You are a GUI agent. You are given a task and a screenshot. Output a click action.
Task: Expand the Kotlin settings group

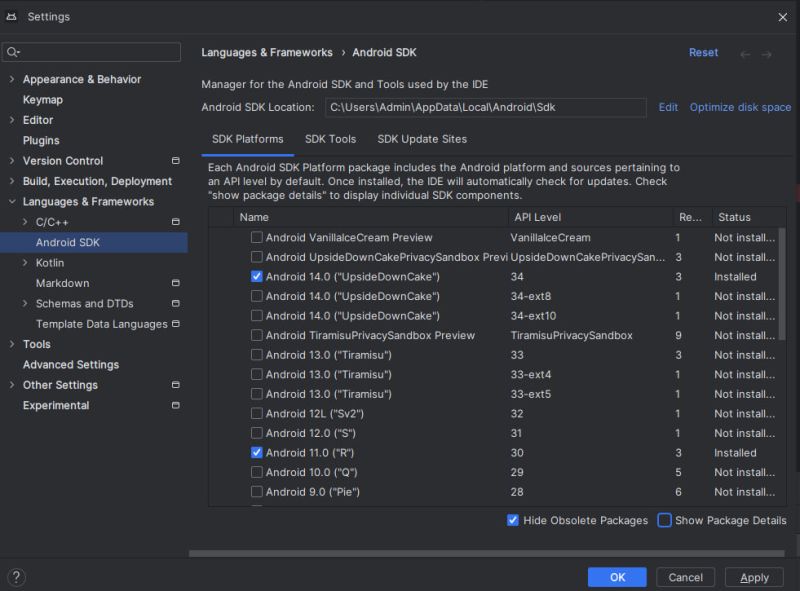click(x=23, y=262)
